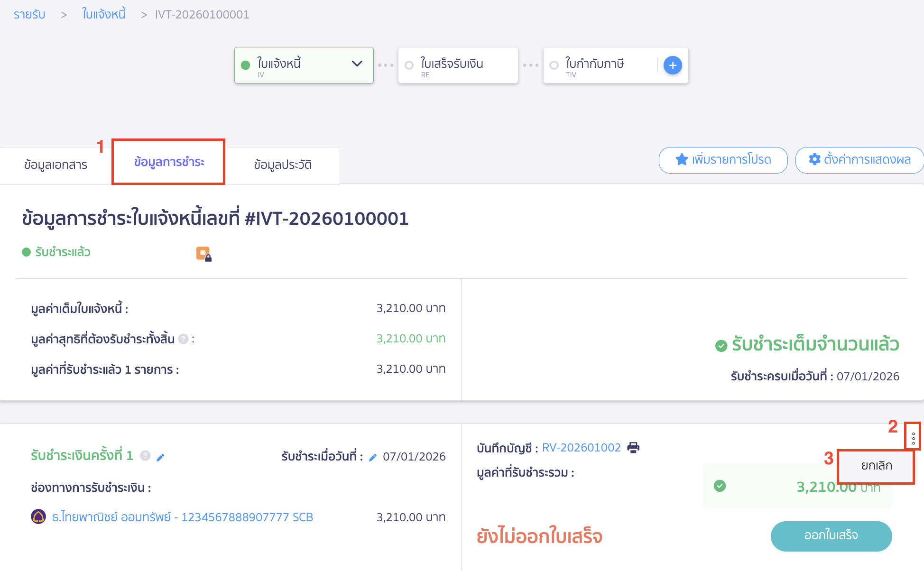Click the orange lock icon below the invoice title
Viewport: 924px width, 571px height.
tap(203, 254)
